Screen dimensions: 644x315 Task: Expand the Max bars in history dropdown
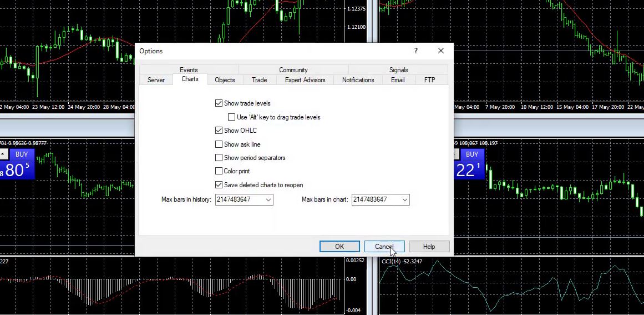pyautogui.click(x=268, y=199)
